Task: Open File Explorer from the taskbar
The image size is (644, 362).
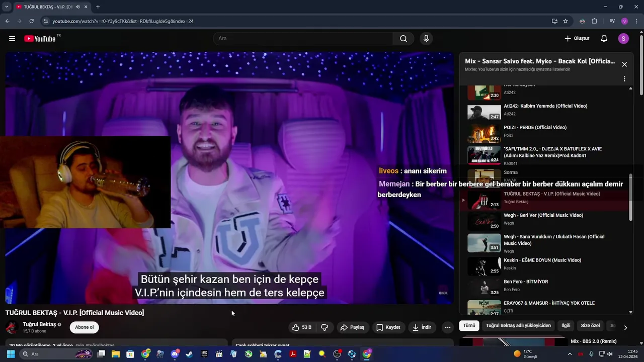Action: coord(116,354)
